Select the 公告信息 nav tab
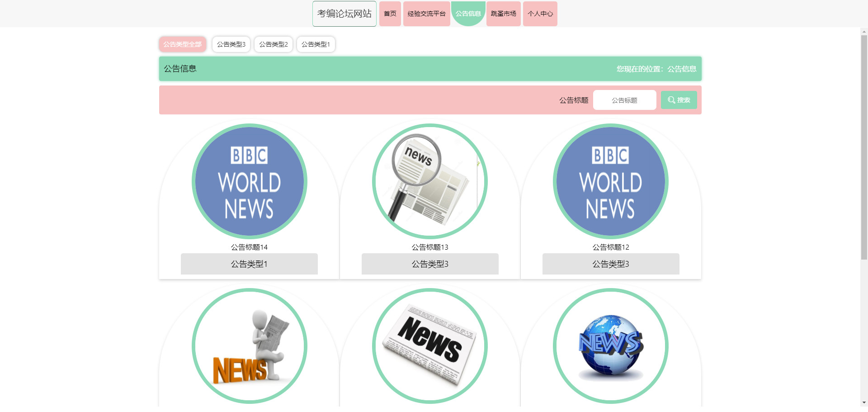This screenshot has width=868, height=412. tap(468, 14)
